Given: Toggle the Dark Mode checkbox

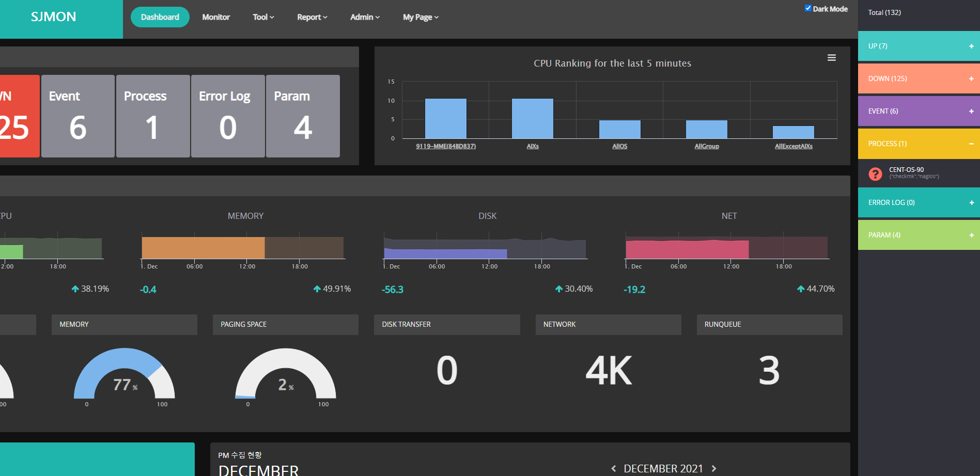Looking at the screenshot, I should 808,7.
